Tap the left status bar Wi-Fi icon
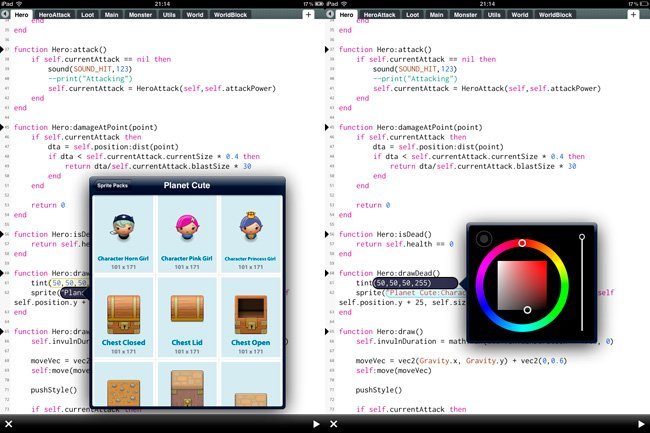The height and width of the screenshot is (433, 650). (x=19, y=4)
